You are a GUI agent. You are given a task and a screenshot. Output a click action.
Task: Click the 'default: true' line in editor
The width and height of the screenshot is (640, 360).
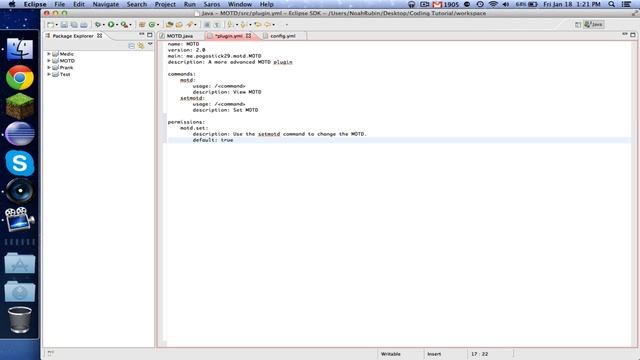coord(213,140)
